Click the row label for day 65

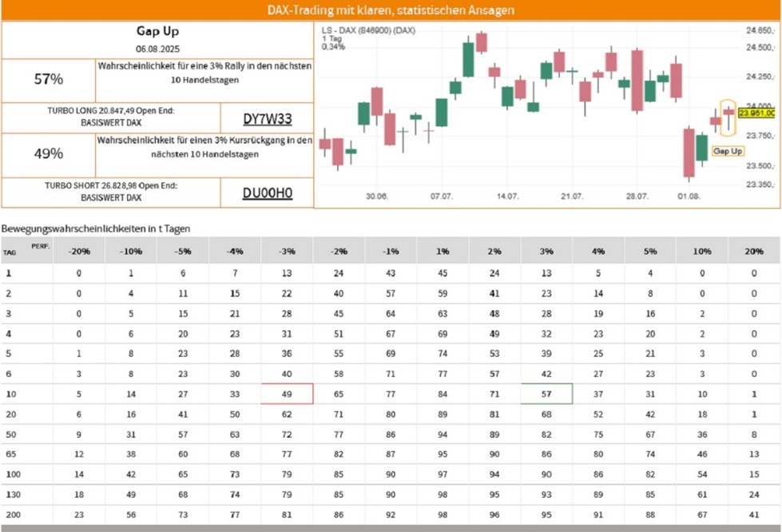pos(10,455)
